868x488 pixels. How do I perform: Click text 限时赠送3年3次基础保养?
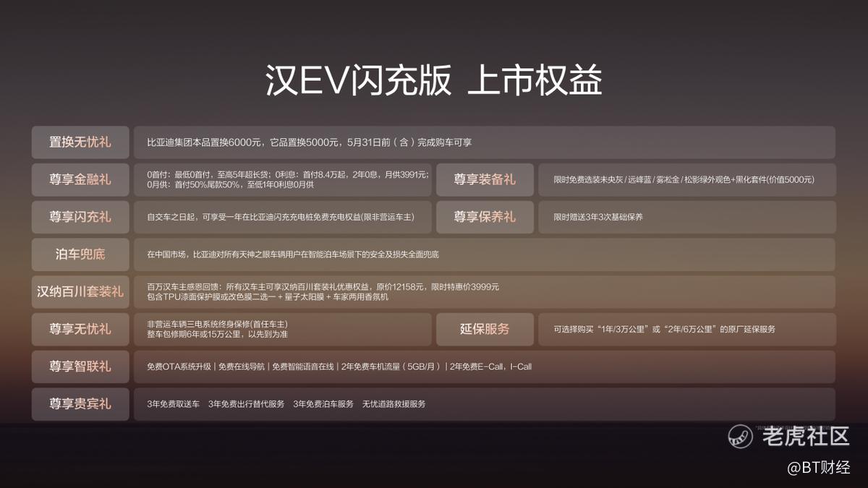click(598, 217)
